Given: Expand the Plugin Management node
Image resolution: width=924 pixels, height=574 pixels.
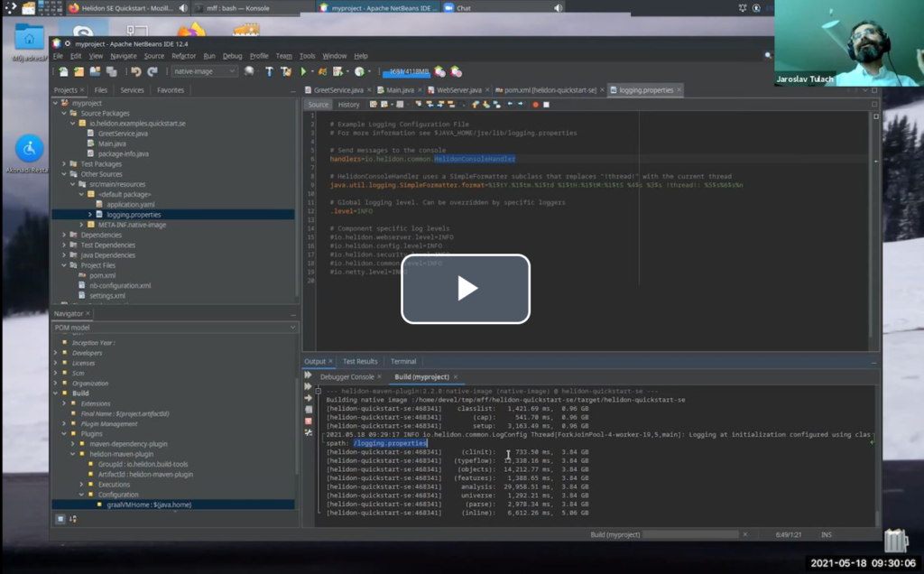Looking at the screenshot, I should (x=64, y=423).
